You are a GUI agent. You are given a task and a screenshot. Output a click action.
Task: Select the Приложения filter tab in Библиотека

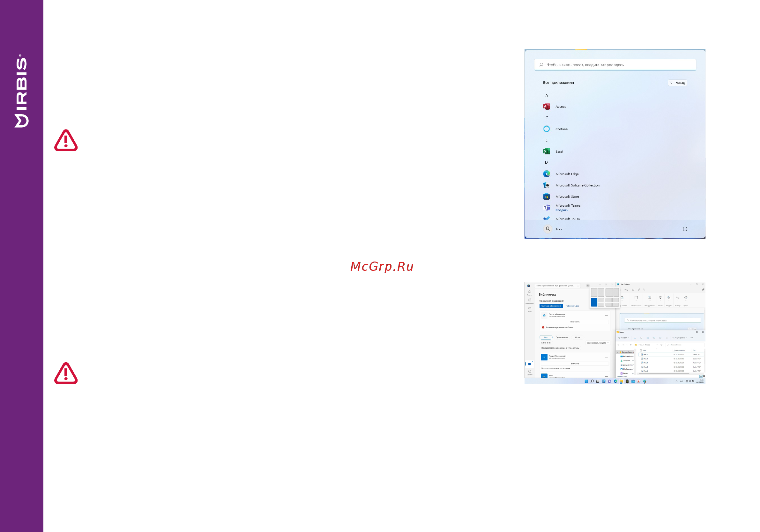(562, 337)
